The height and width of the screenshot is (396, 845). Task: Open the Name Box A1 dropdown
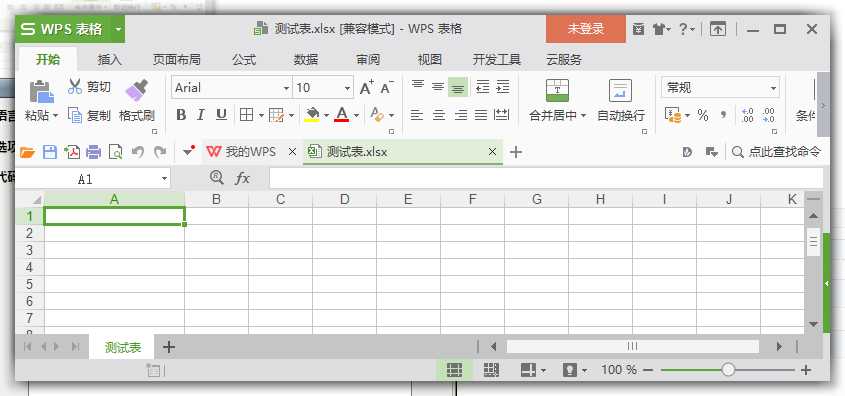tap(164, 179)
